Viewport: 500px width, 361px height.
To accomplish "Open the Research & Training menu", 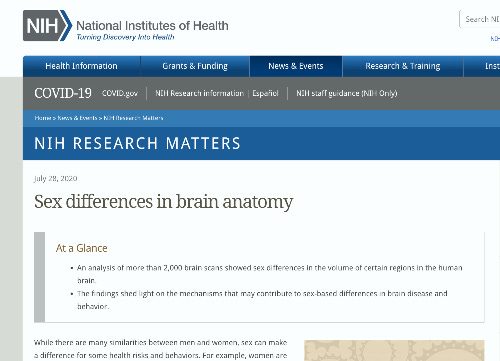I will pyautogui.click(x=403, y=66).
